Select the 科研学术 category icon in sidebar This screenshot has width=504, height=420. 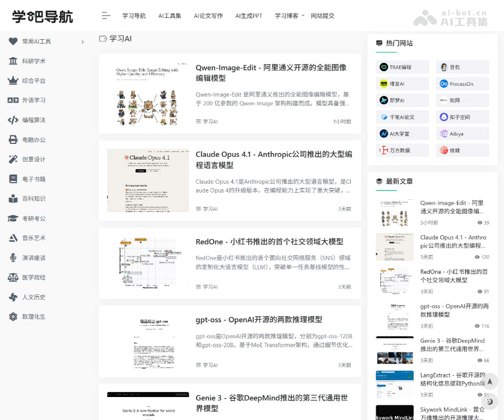12,62
